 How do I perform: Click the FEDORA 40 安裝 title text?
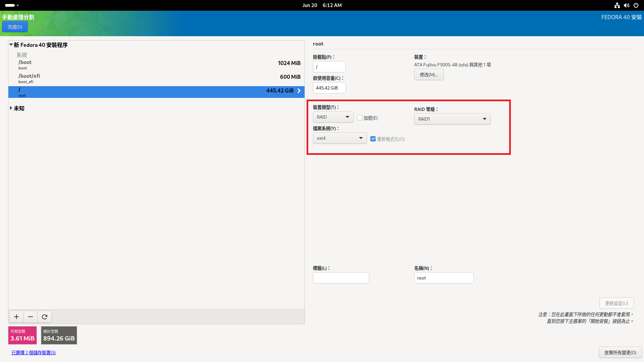click(621, 17)
